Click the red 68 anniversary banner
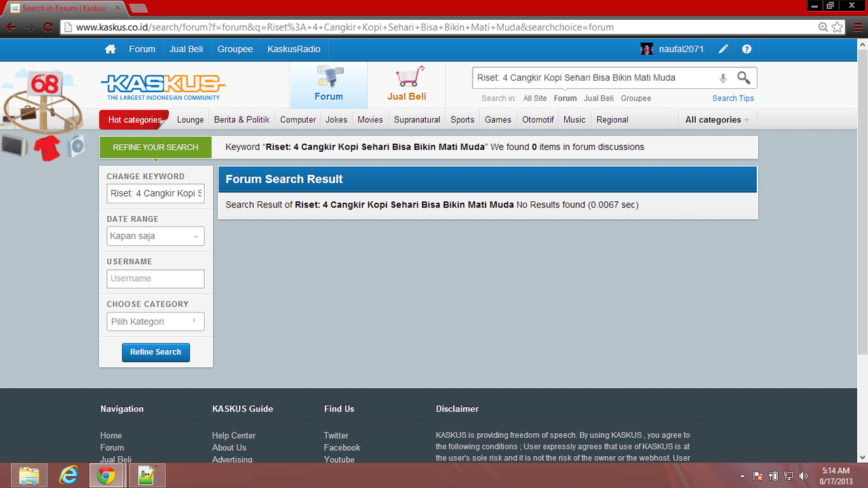Viewport: 868px width, 488px height. (45, 84)
